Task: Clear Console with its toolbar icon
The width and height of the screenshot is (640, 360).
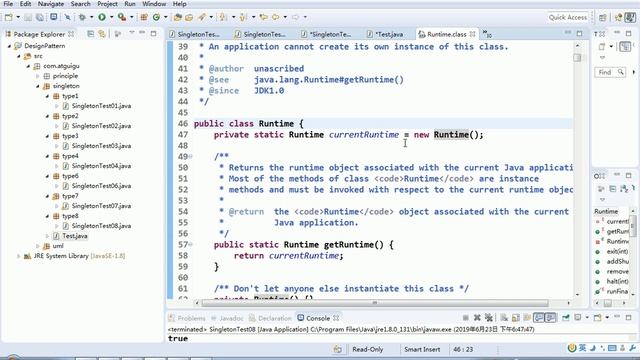Action: 504,318
